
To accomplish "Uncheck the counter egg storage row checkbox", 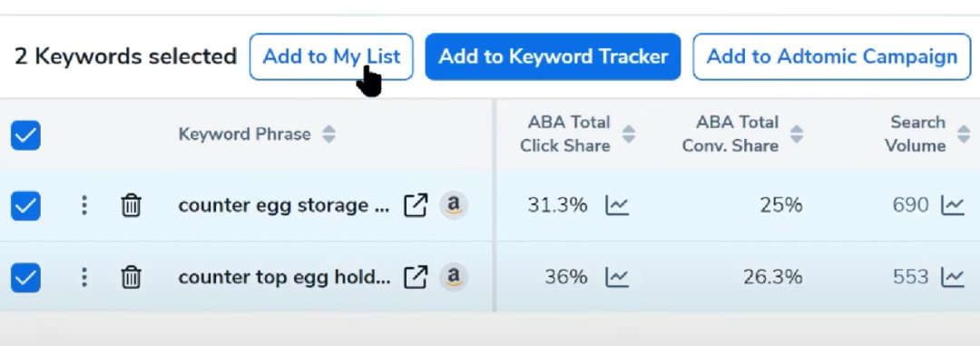I will 25,206.
